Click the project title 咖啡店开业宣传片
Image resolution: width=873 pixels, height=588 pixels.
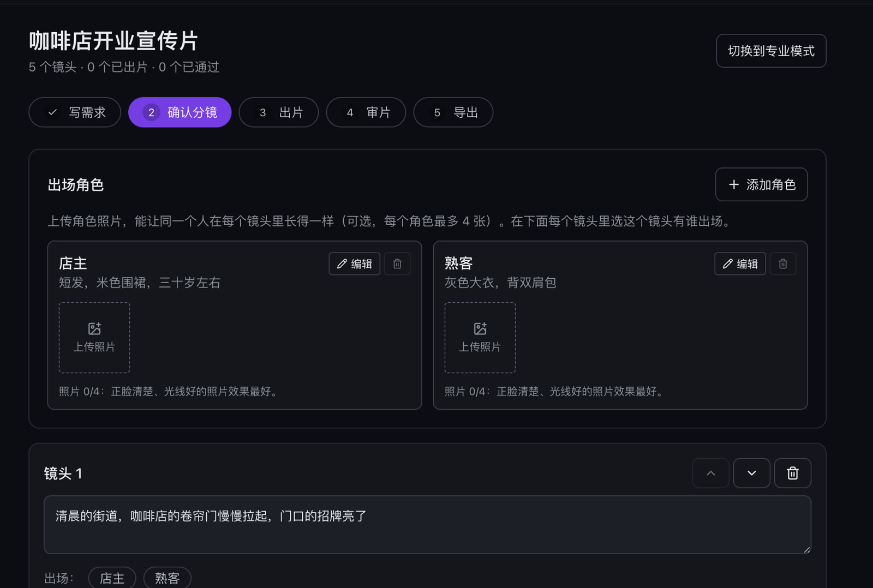(113, 41)
